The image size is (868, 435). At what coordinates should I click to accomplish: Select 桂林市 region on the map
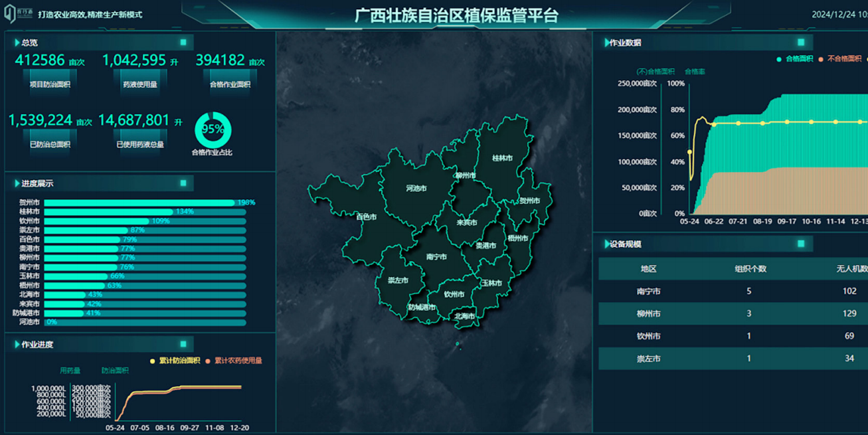click(x=501, y=158)
